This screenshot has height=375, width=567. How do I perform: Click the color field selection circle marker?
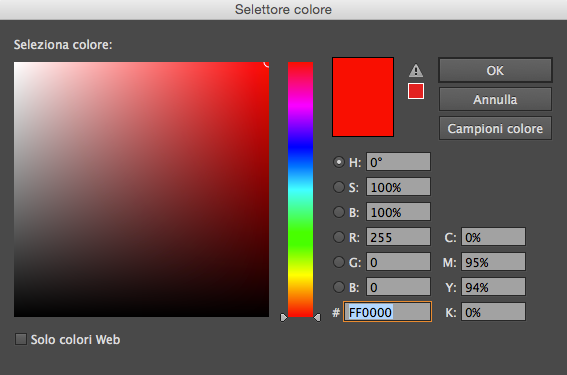(268, 63)
